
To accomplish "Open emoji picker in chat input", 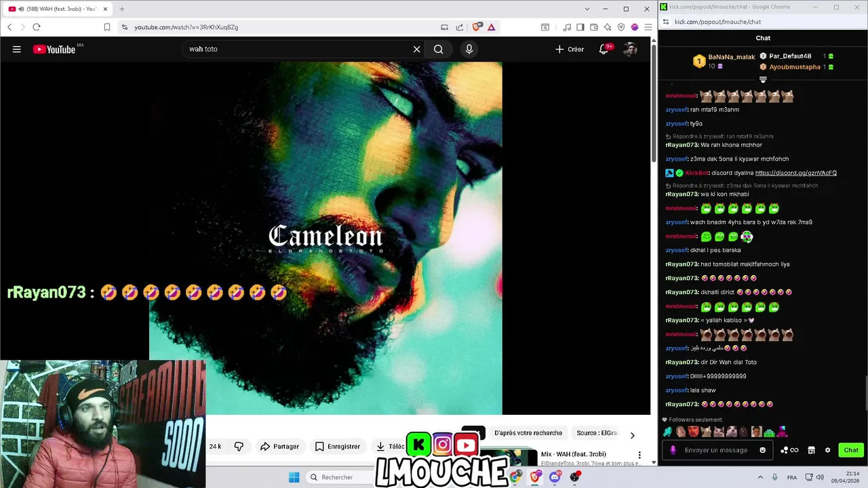I will pos(763,450).
